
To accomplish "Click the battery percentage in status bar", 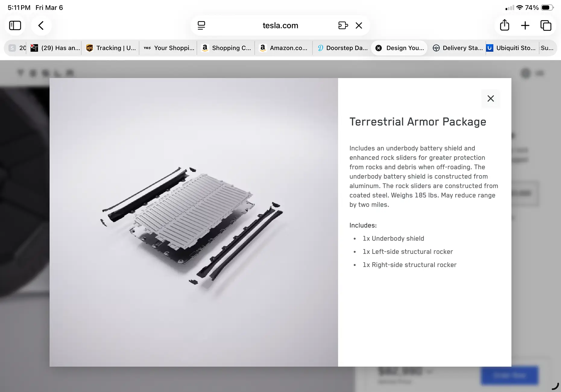I will 532,8.
